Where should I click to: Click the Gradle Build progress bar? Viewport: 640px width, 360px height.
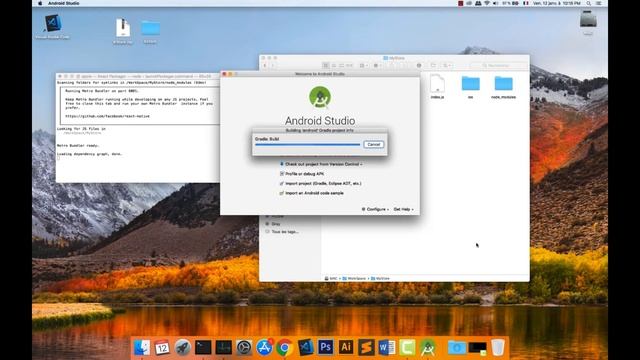point(307,144)
